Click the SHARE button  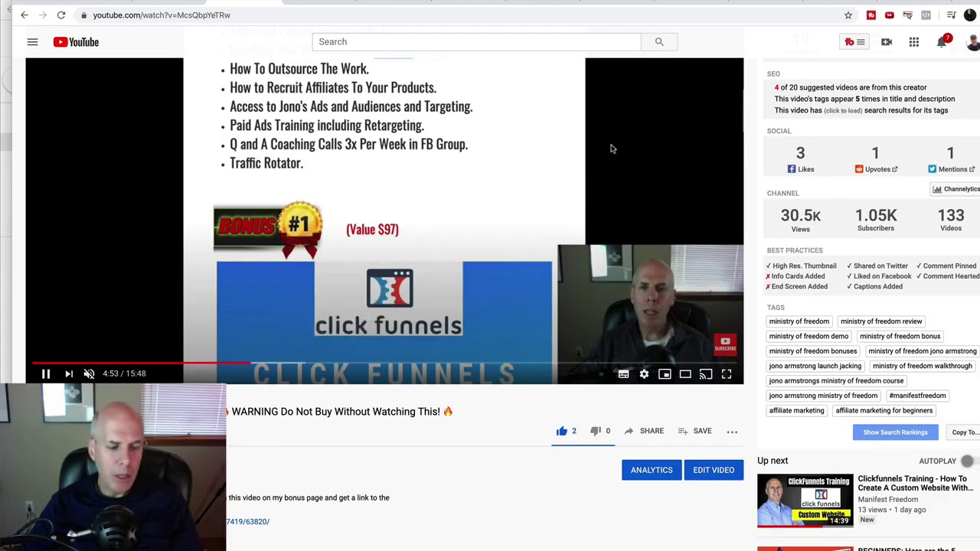coord(644,431)
